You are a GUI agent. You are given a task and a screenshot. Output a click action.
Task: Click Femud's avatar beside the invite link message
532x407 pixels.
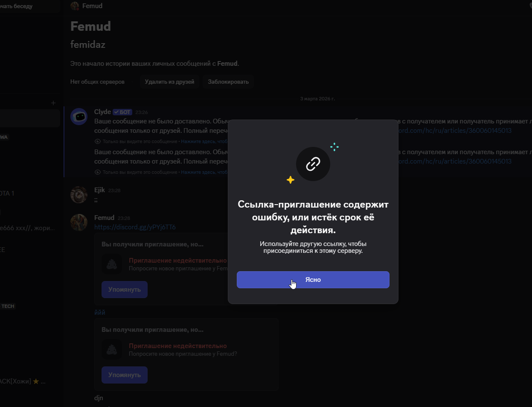click(x=79, y=223)
